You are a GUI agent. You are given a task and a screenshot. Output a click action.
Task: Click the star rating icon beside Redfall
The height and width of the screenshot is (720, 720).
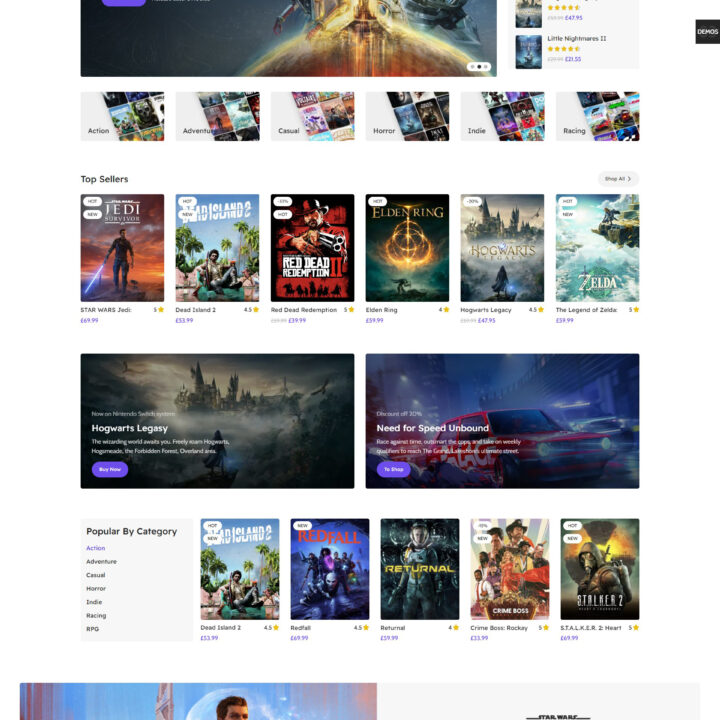366,627
